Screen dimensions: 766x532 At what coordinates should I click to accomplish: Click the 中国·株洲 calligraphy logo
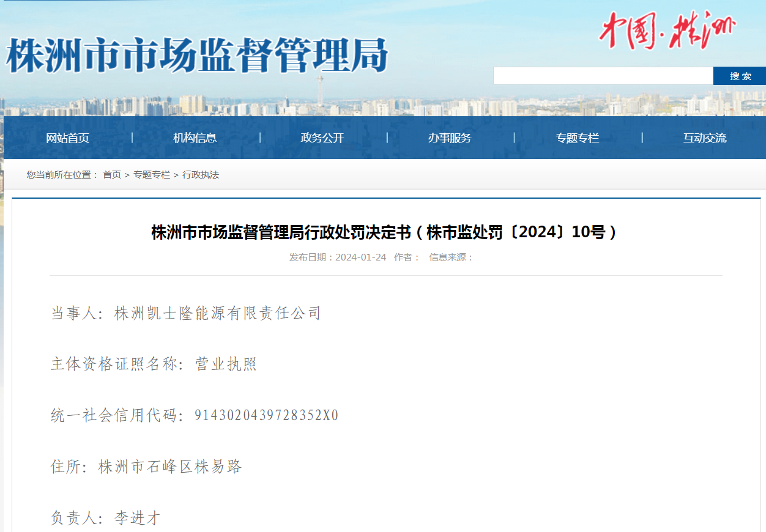[667, 30]
